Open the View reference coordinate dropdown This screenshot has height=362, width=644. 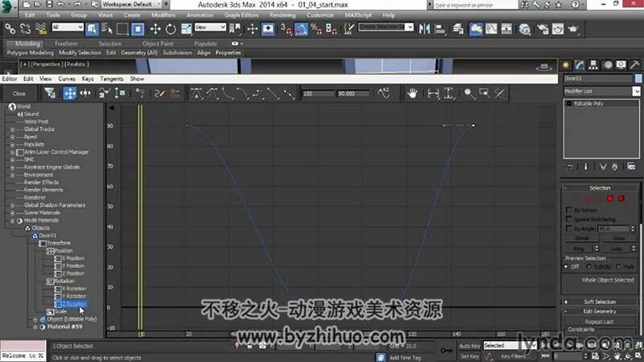tap(210, 27)
